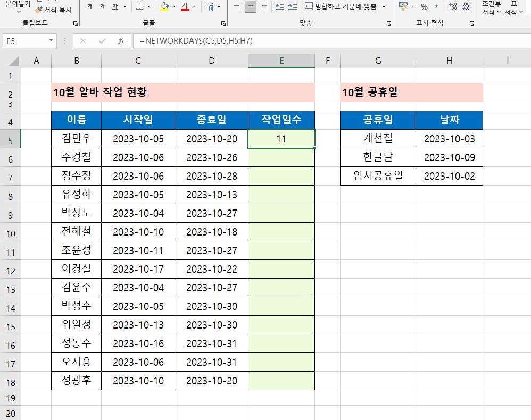Screen dimensions: 531x420
Task: Apply underline formatting (underlined 가 icon)
Action: click(115, 6)
